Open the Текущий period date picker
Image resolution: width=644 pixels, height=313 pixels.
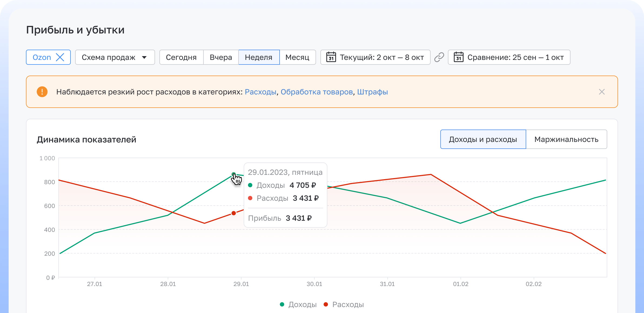381,57
